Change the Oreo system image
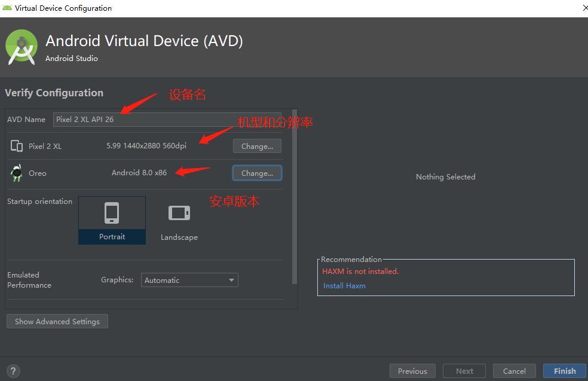The width and height of the screenshot is (588, 381). (x=257, y=173)
